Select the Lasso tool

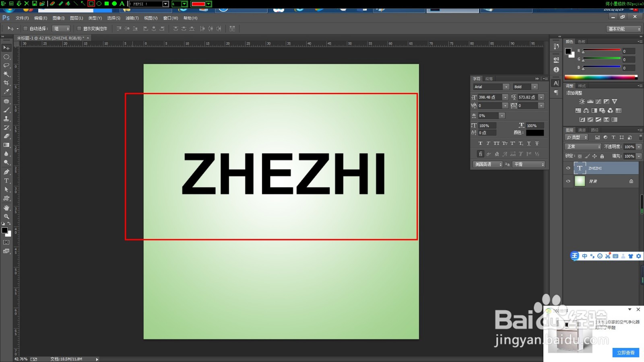pos(6,66)
